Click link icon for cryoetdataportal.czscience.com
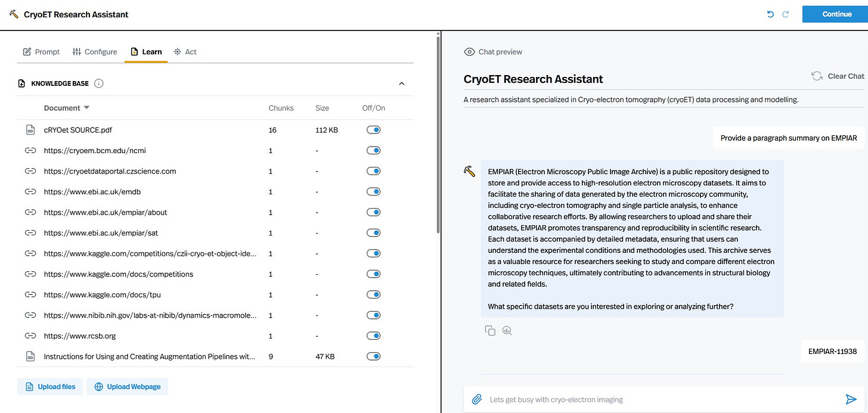This screenshot has width=868, height=413. [x=30, y=171]
